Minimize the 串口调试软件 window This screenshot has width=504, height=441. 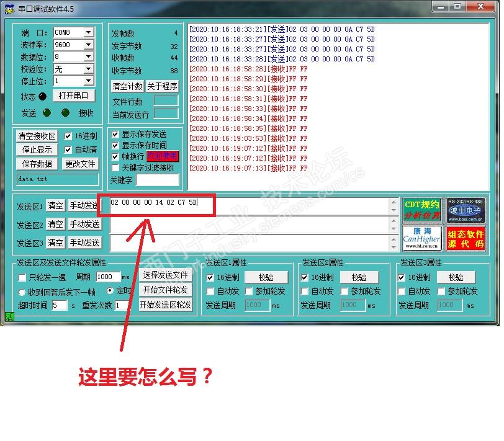tap(441, 6)
